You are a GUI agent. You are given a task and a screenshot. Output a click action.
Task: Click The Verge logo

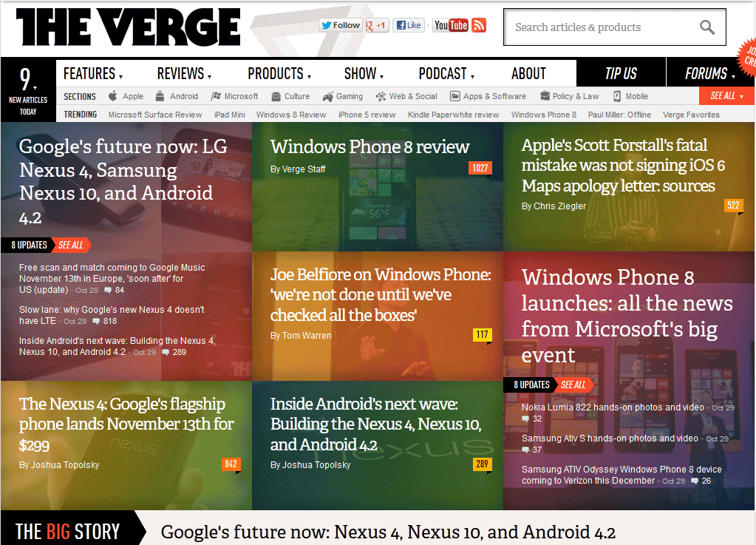click(129, 27)
